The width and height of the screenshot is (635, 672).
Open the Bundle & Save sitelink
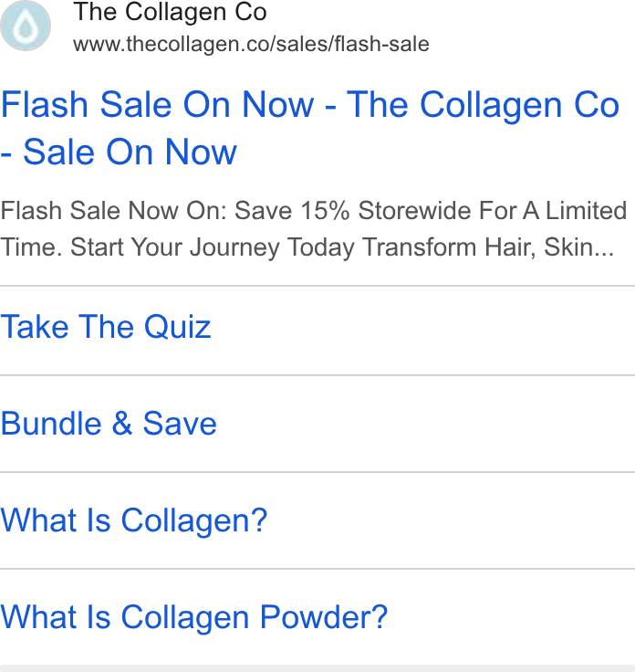(x=109, y=424)
